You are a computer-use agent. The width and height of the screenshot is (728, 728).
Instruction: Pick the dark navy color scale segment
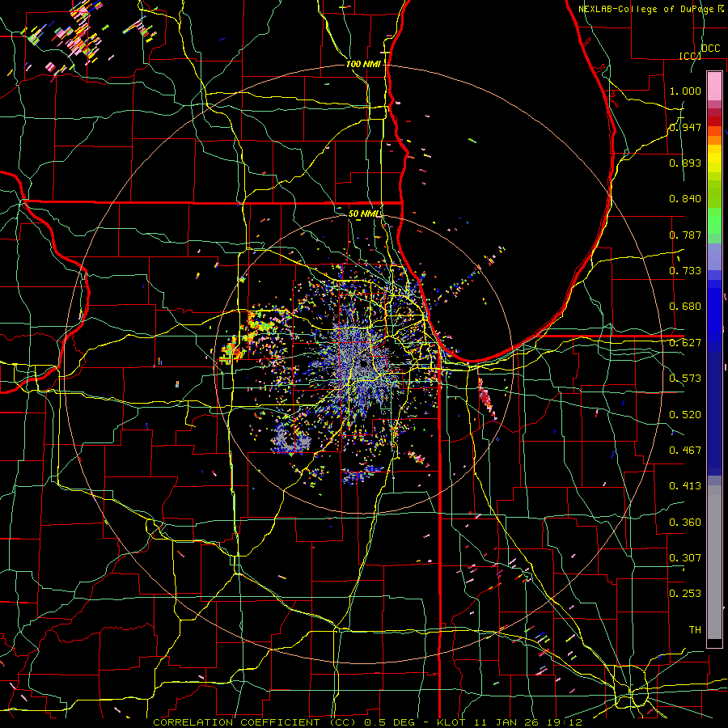coord(714,413)
